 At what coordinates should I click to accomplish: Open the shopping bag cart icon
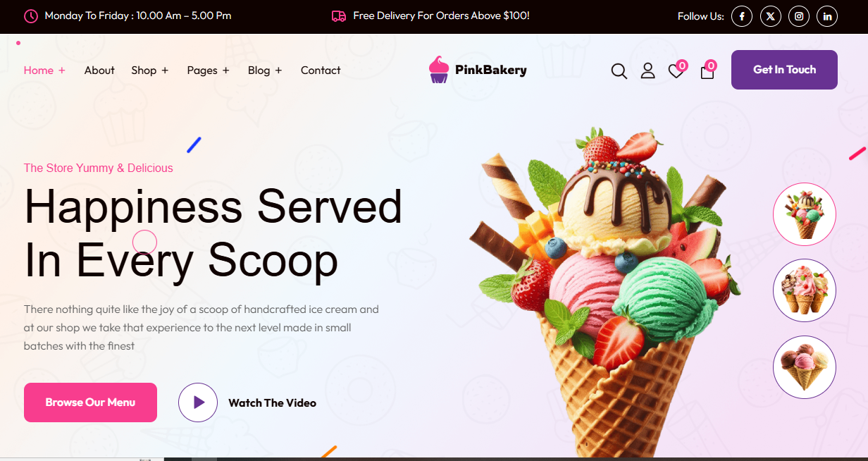tap(707, 71)
